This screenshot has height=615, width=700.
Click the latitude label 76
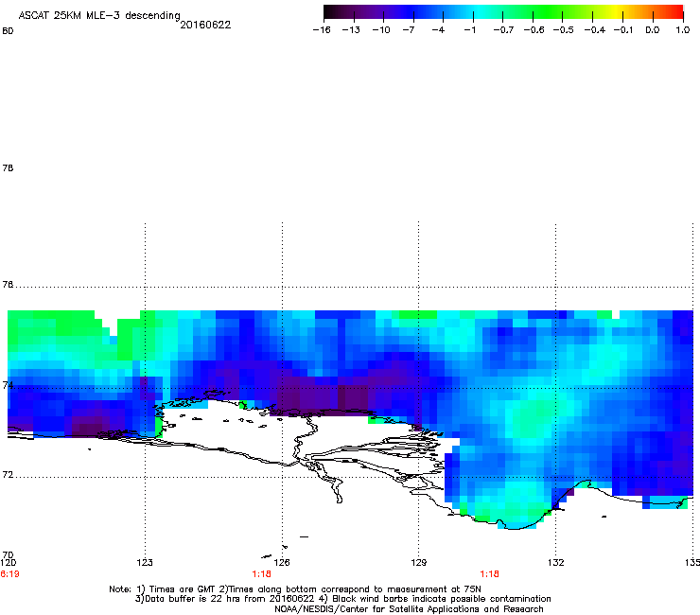click(x=8, y=284)
